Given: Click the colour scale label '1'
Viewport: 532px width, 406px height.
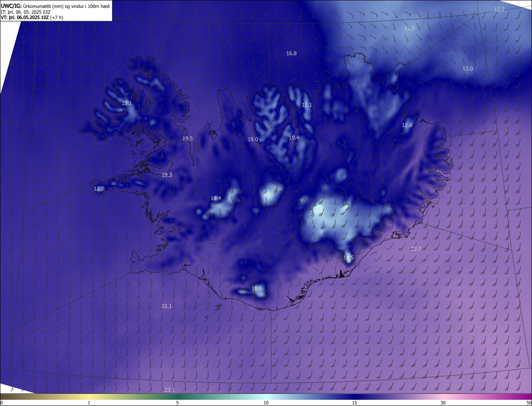Looking at the screenshot, I should (x=89, y=403).
